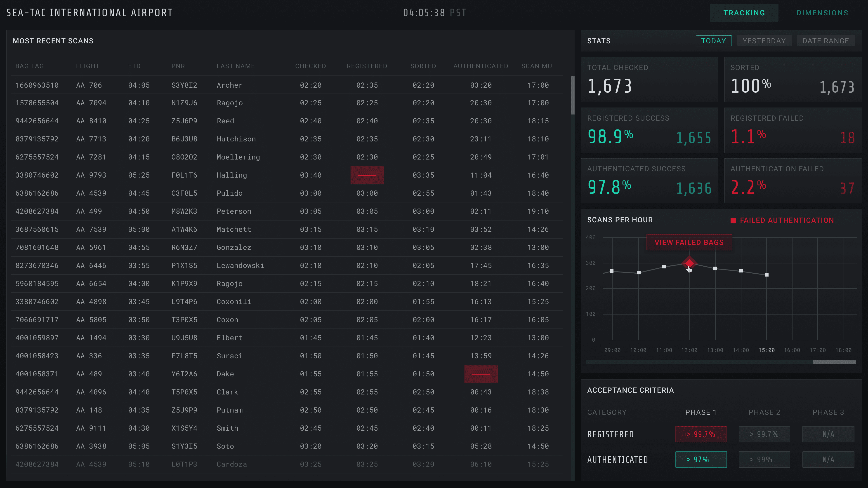
Task: Select Authenticated Phase 2 criteria > 99%
Action: coord(764,460)
